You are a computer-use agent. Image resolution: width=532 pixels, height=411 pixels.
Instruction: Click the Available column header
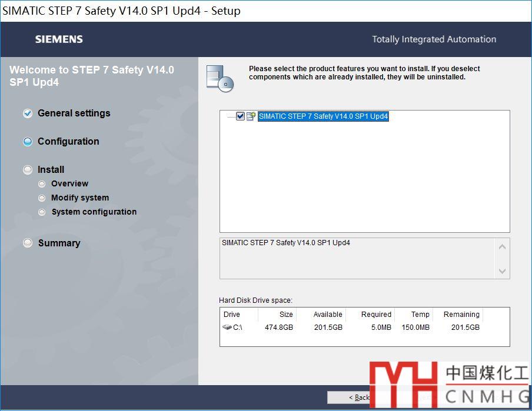321,315
